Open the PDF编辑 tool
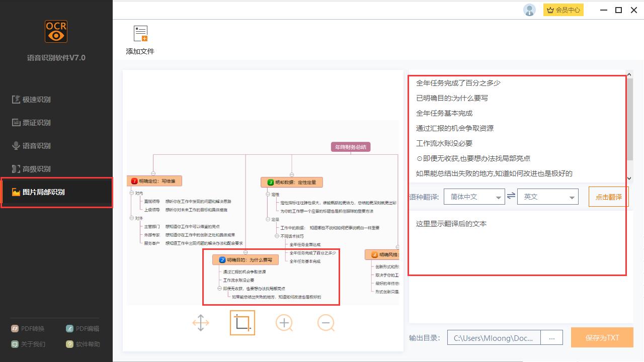Image resolution: width=644 pixels, height=362 pixels. click(x=84, y=328)
